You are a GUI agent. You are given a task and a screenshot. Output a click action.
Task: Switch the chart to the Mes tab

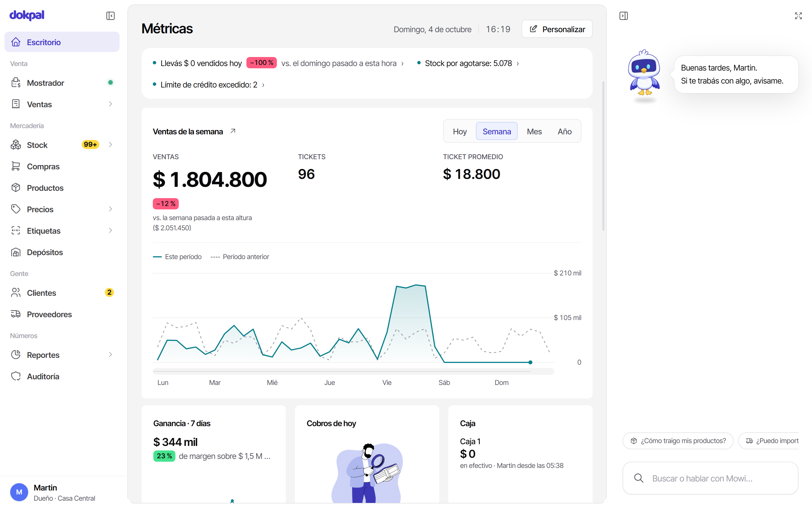[534, 131]
